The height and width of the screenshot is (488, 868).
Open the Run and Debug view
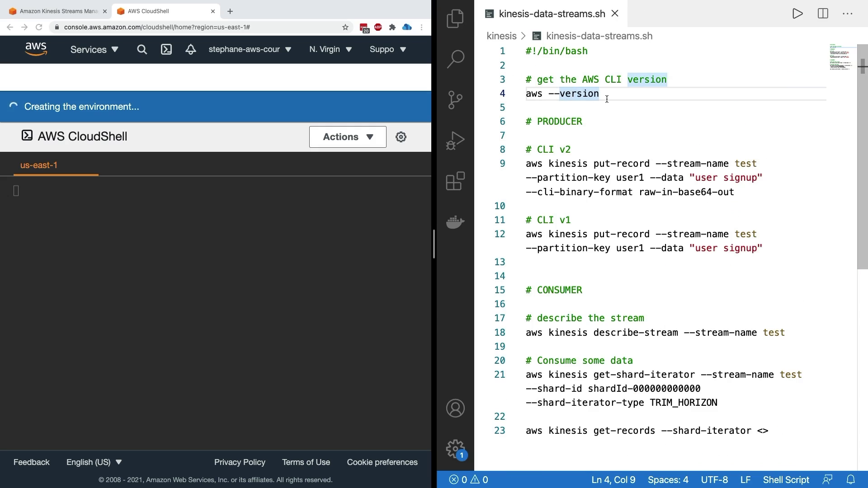point(455,141)
